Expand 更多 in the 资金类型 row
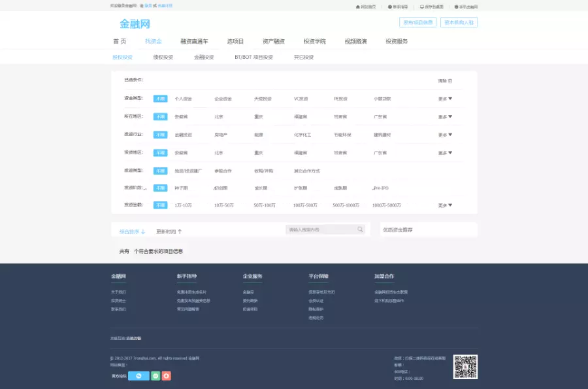The height and width of the screenshot is (389, 588). pos(445,99)
